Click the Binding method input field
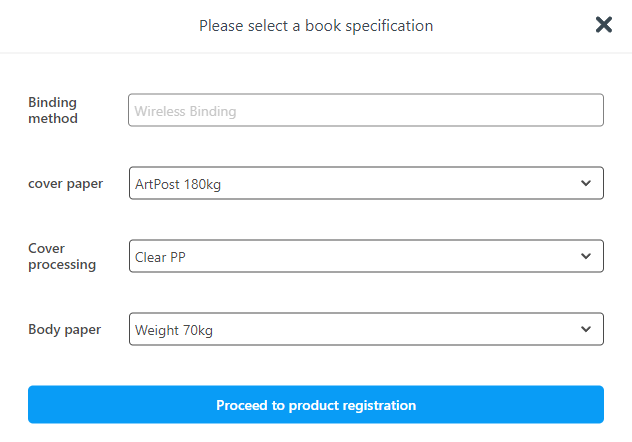The image size is (632, 442). [x=366, y=110]
